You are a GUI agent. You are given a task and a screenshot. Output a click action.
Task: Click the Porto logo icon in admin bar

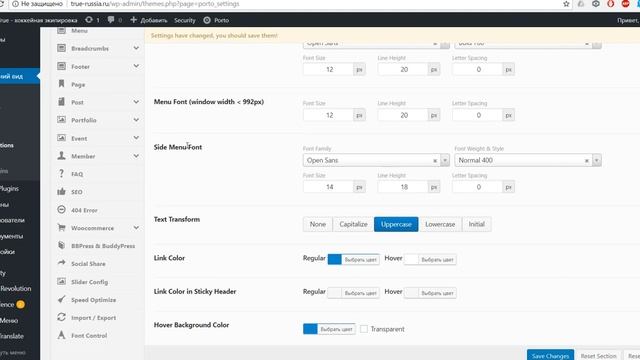point(207,20)
